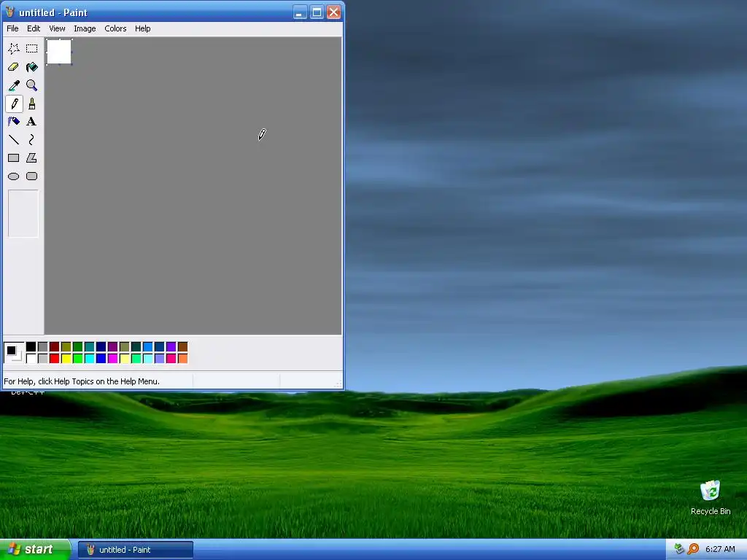This screenshot has height=560, width=747.
Task: Click the tool options box below the tools
Action: pyautogui.click(x=23, y=214)
